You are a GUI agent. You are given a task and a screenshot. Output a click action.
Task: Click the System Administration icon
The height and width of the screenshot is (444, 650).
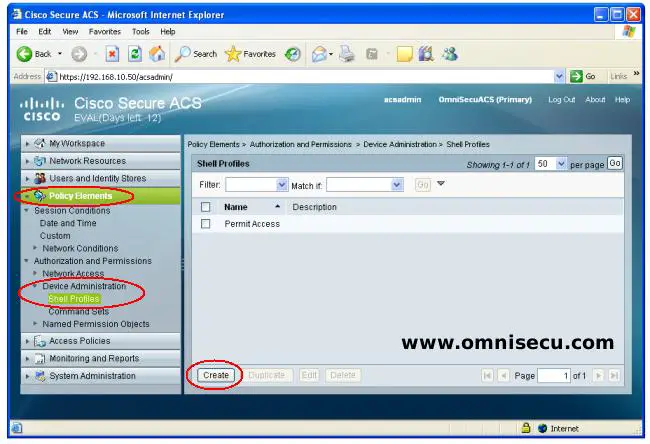(40, 376)
